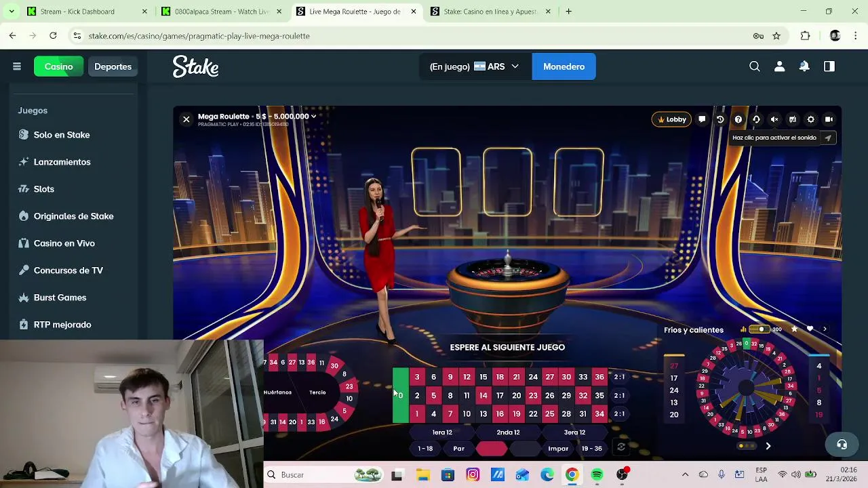Open Originales de Stake
The image size is (868, 488).
pos(73,216)
